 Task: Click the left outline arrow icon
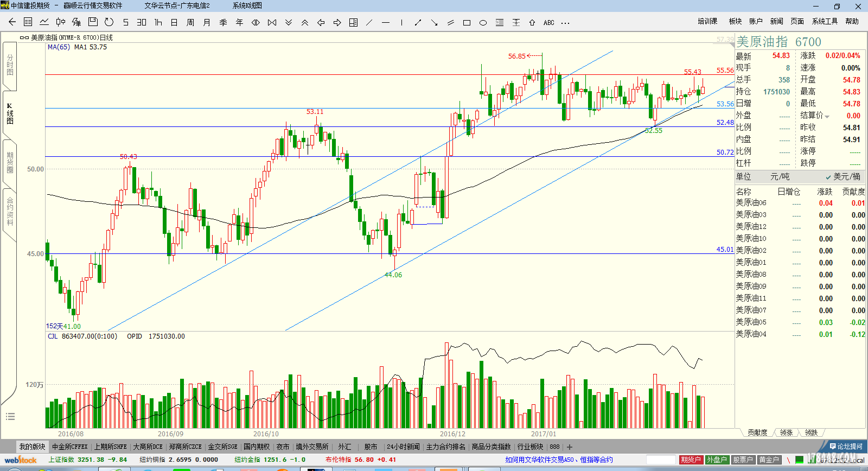[x=321, y=22]
